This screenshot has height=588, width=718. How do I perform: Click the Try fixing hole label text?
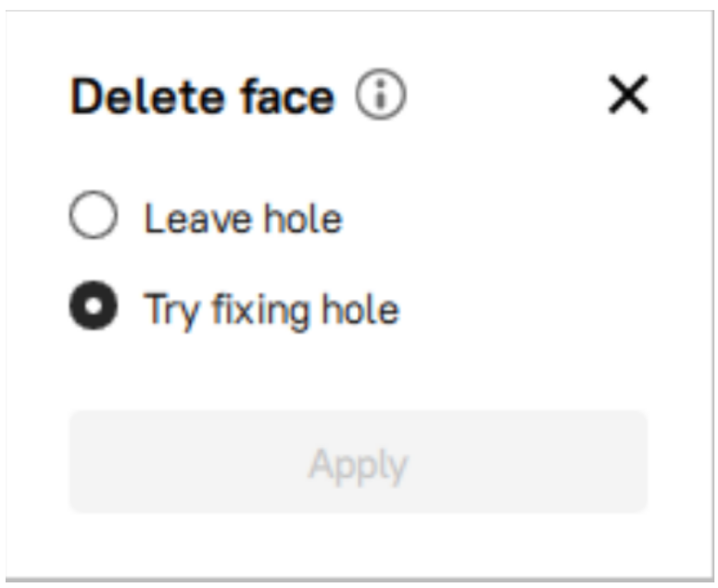coord(271,311)
